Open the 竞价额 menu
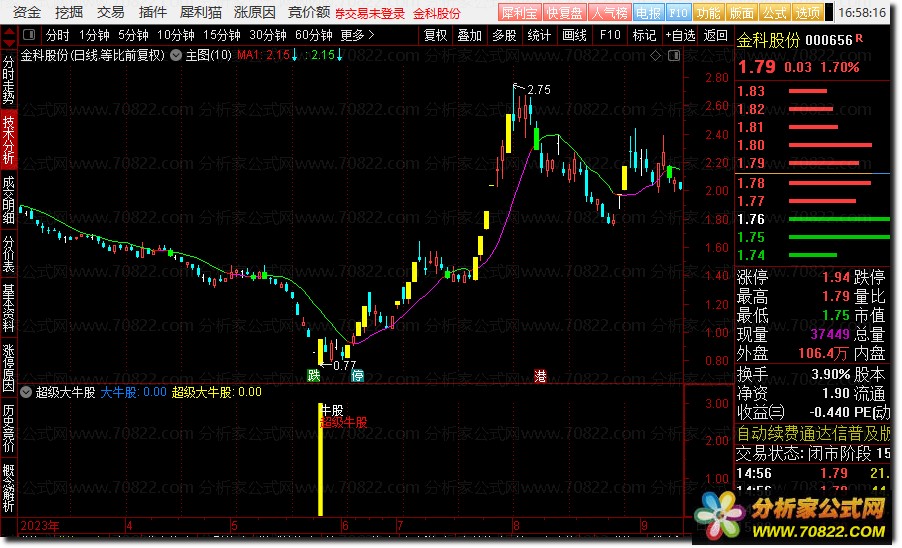The image size is (902, 548). pos(309,12)
